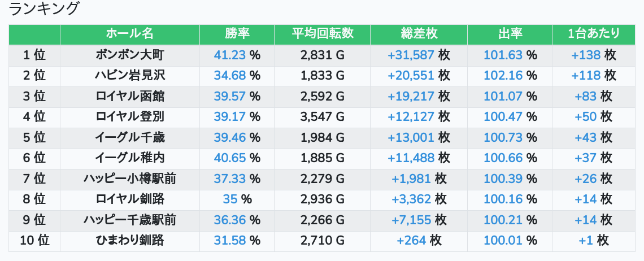Image resolution: width=644 pixels, height=261 pixels.
Task: Click the 勝率 column header
Action: pyautogui.click(x=237, y=34)
